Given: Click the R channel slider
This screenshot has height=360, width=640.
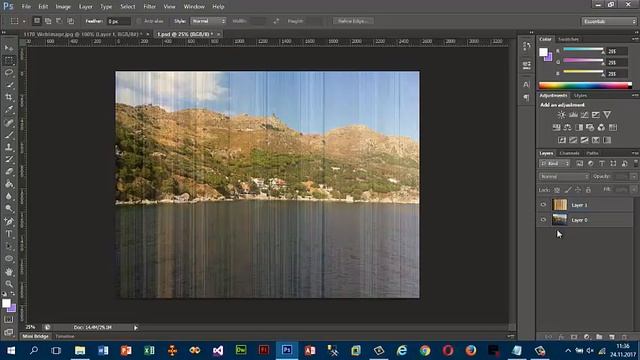Looking at the screenshot, I should pos(584,50).
